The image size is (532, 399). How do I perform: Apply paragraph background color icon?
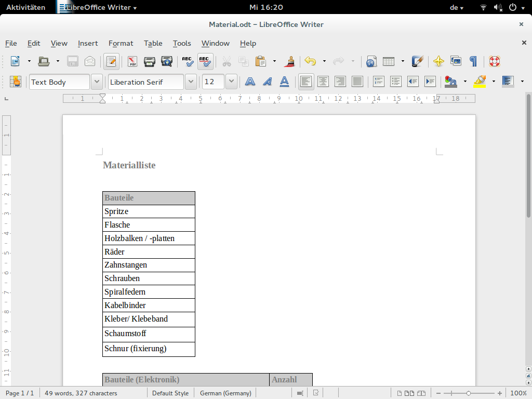(x=508, y=82)
